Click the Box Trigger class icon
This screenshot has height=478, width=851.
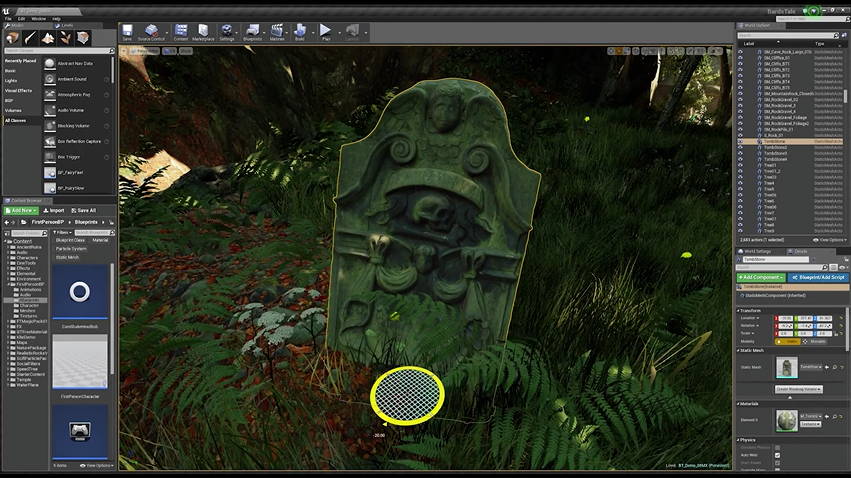[49, 157]
